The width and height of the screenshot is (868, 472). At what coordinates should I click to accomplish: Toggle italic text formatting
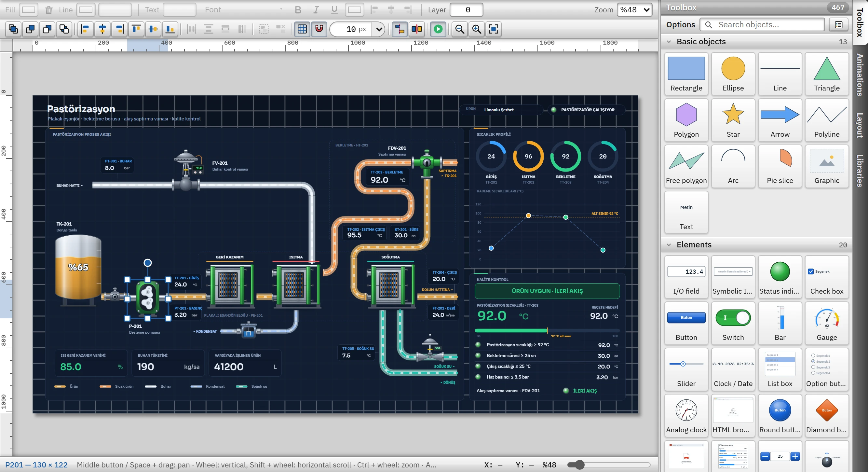(x=316, y=10)
